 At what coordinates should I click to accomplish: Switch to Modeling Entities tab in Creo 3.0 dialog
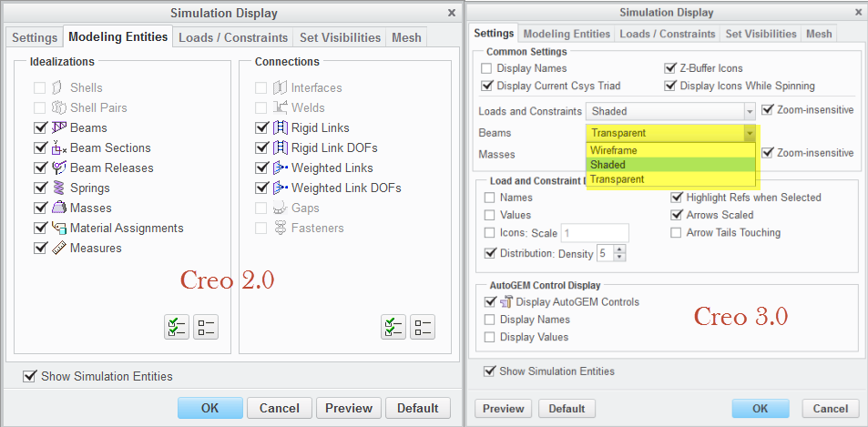coord(567,34)
